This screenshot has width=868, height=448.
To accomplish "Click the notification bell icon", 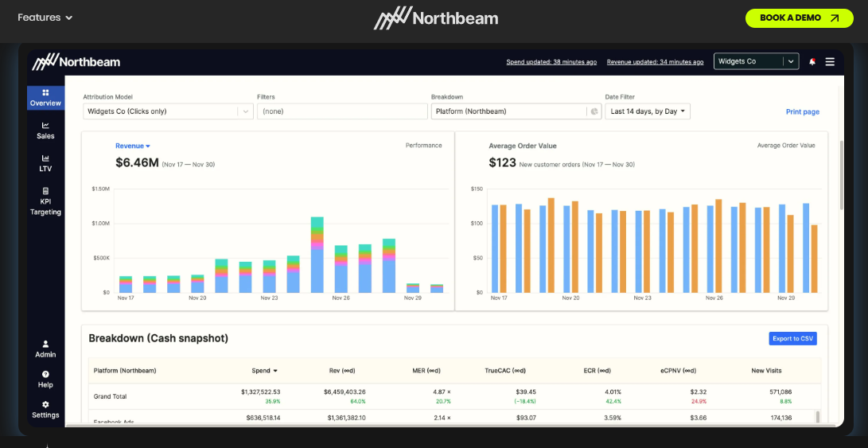I will tap(812, 62).
